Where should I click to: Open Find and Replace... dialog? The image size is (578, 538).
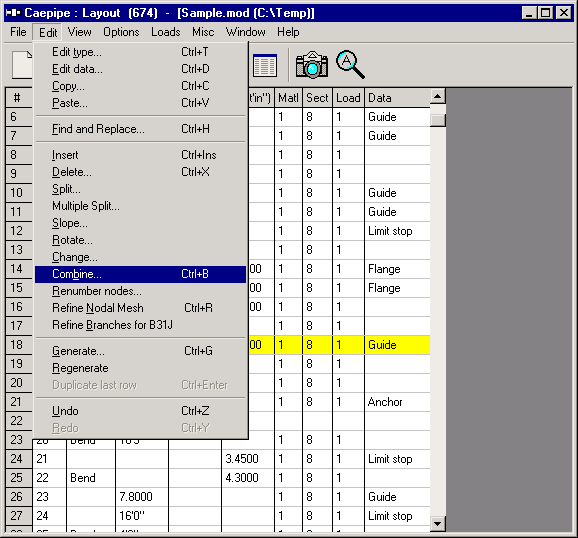[x=140, y=129]
